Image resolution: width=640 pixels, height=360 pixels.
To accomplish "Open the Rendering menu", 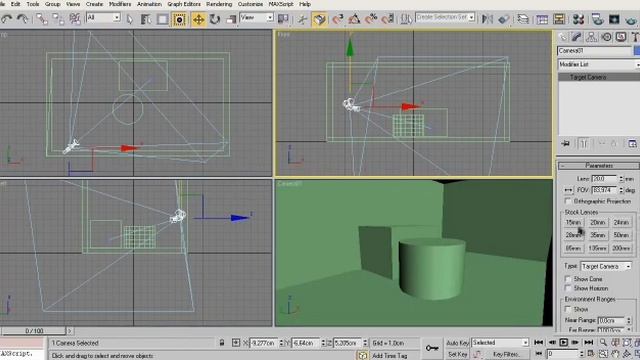I will [219, 4].
